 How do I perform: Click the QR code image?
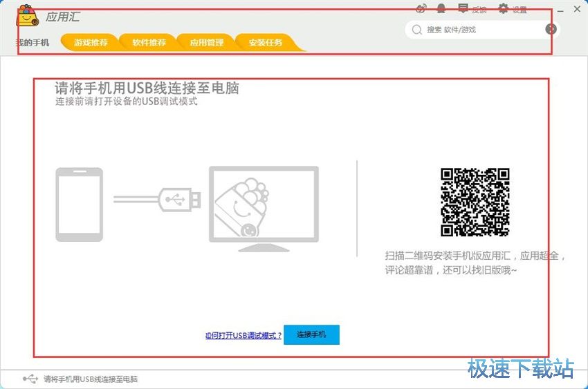475,202
